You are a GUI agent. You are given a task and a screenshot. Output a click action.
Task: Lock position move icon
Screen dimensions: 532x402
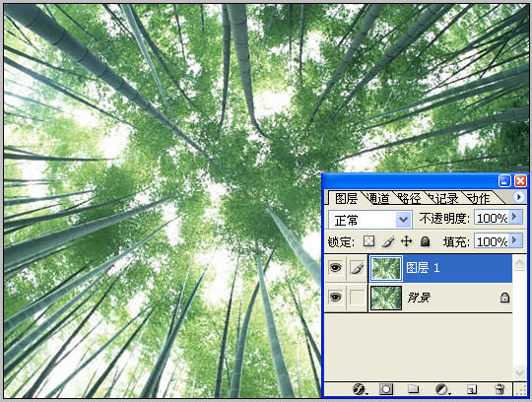pyautogui.click(x=407, y=241)
